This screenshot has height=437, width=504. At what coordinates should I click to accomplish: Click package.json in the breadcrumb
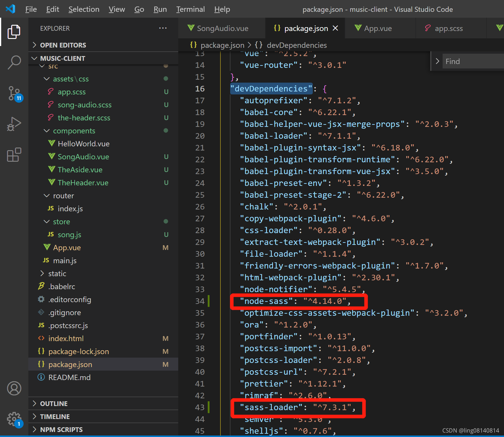pos(222,45)
